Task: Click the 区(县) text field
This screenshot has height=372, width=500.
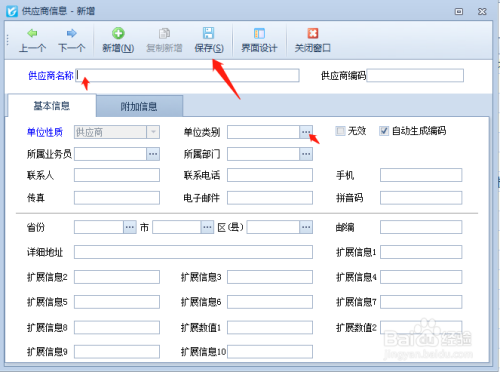Action: pos(273,227)
